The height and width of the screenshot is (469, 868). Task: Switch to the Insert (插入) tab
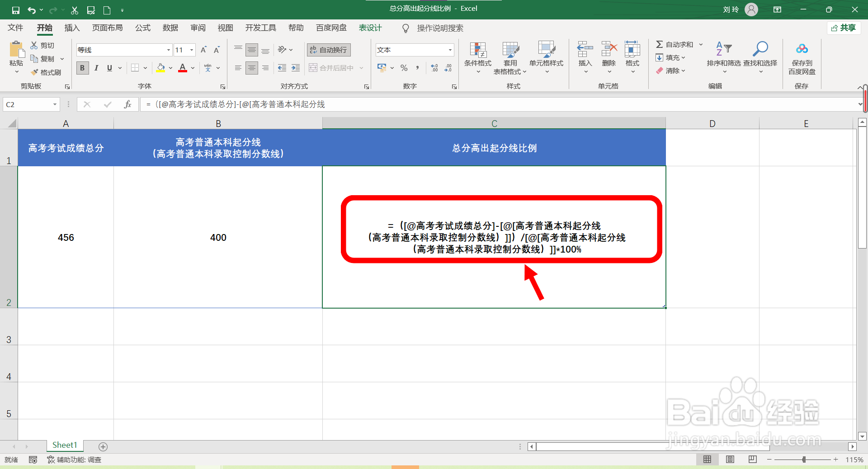point(72,28)
